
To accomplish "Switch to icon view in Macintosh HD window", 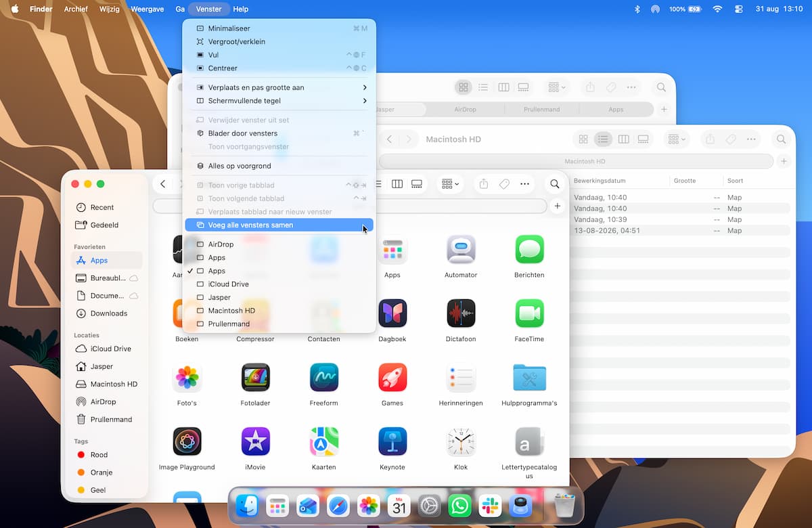I will (583, 139).
